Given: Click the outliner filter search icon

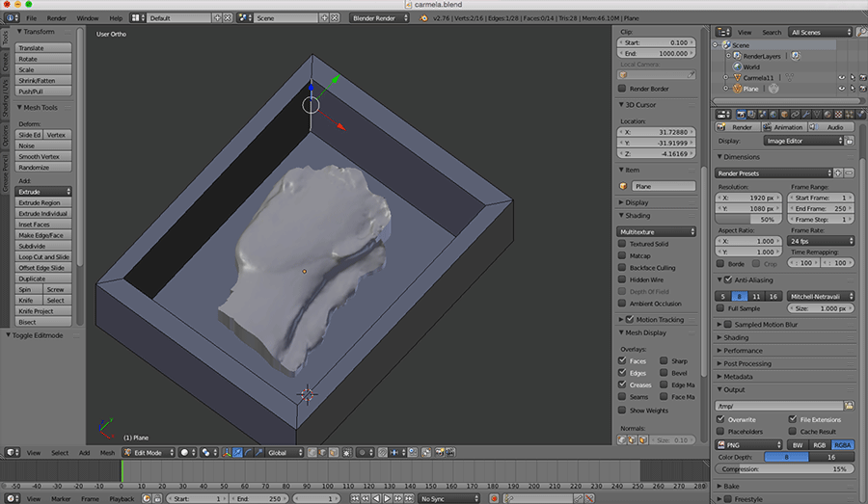Looking at the screenshot, I should 861,32.
